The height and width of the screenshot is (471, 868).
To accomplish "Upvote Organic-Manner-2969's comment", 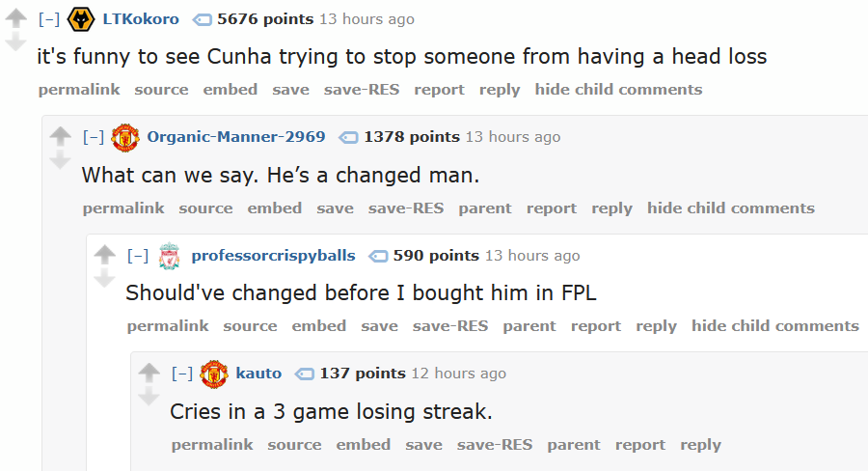I will click(x=61, y=137).
